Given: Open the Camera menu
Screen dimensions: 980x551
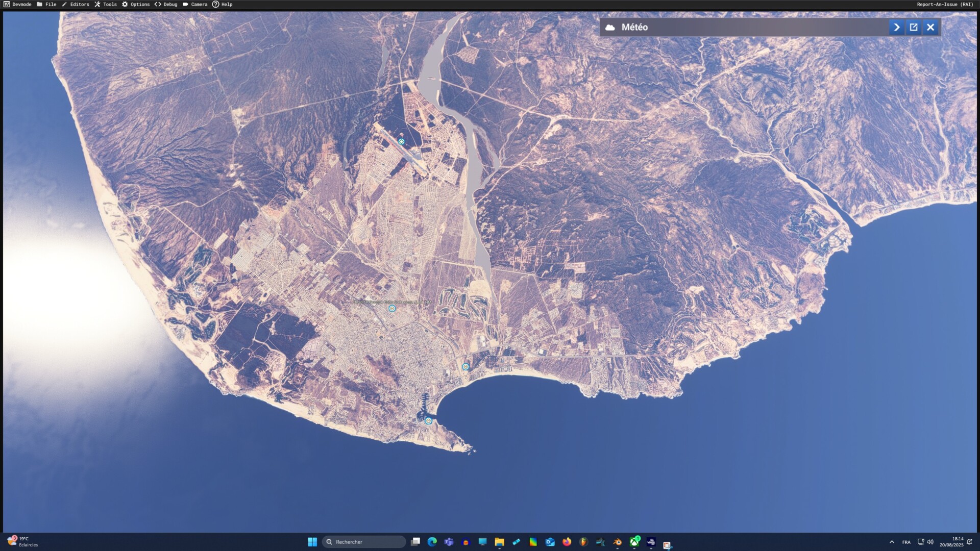Looking at the screenshot, I should [x=195, y=4].
